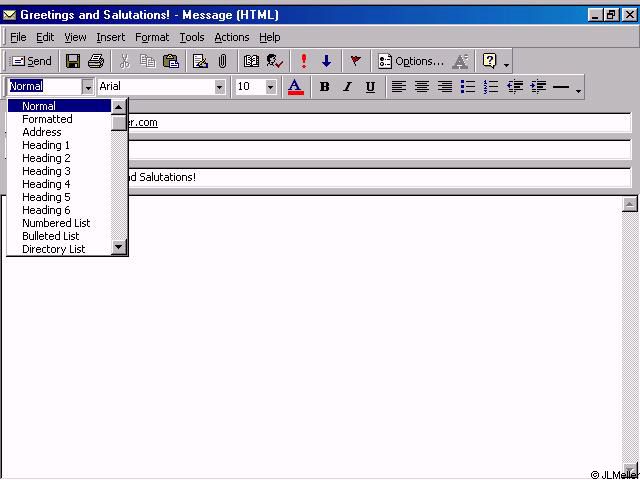Select Formatted style in list
This screenshot has height=480, width=640.
click(x=59, y=119)
